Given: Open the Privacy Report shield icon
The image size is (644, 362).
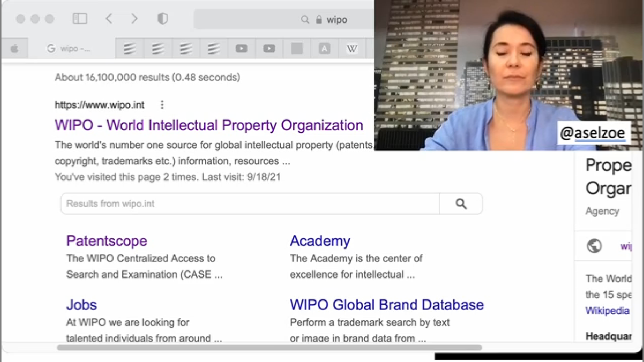Looking at the screenshot, I should [x=162, y=19].
